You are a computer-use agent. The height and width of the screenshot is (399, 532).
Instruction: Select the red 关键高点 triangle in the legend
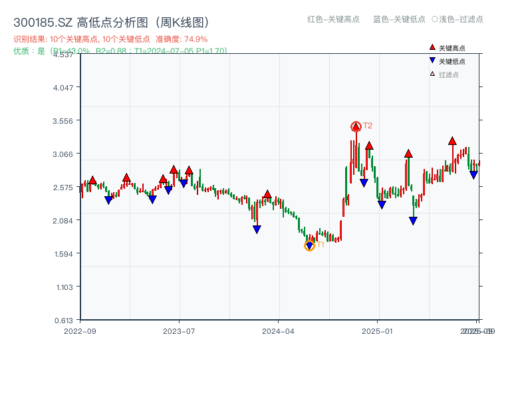click(x=432, y=47)
